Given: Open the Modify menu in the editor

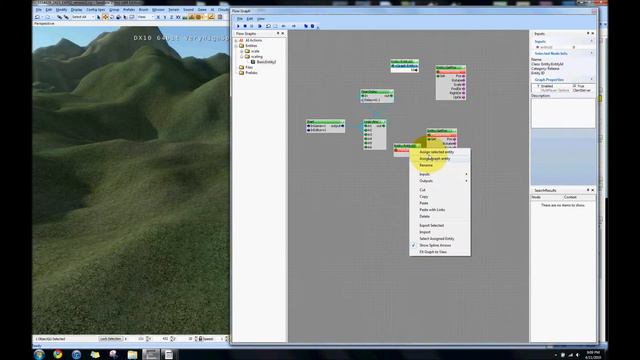Looking at the screenshot, I should click(x=61, y=10).
